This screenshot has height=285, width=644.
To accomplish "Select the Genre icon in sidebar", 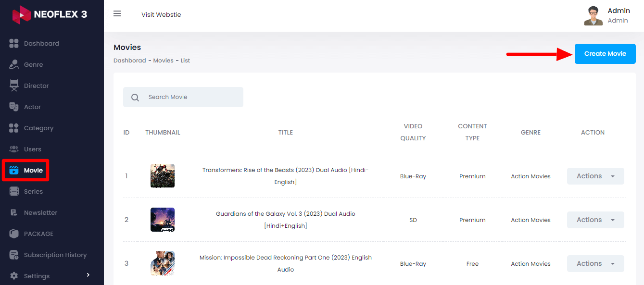I will pyautogui.click(x=14, y=64).
